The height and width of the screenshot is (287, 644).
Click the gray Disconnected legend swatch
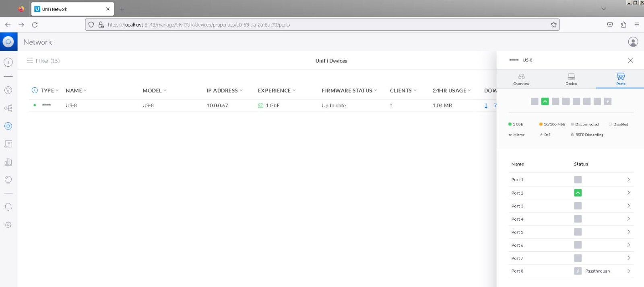coord(572,124)
